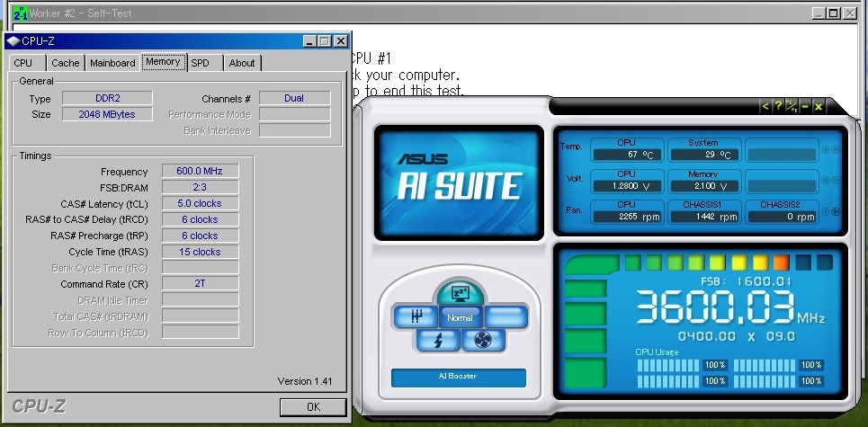This screenshot has width=868, height=427.
Task: Go to the About tab
Action: [242, 63]
